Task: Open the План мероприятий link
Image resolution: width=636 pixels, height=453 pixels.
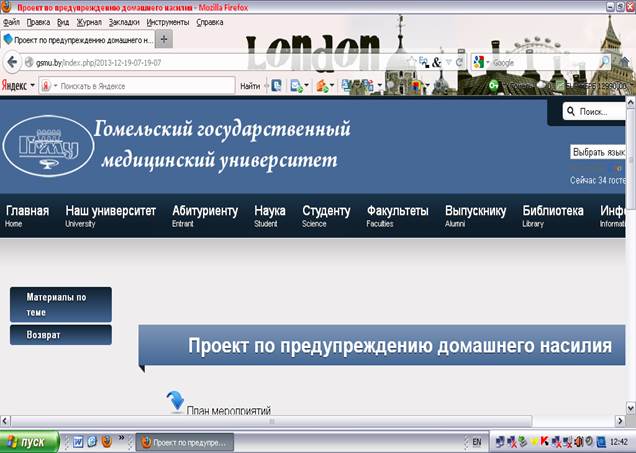Action: [x=228, y=410]
